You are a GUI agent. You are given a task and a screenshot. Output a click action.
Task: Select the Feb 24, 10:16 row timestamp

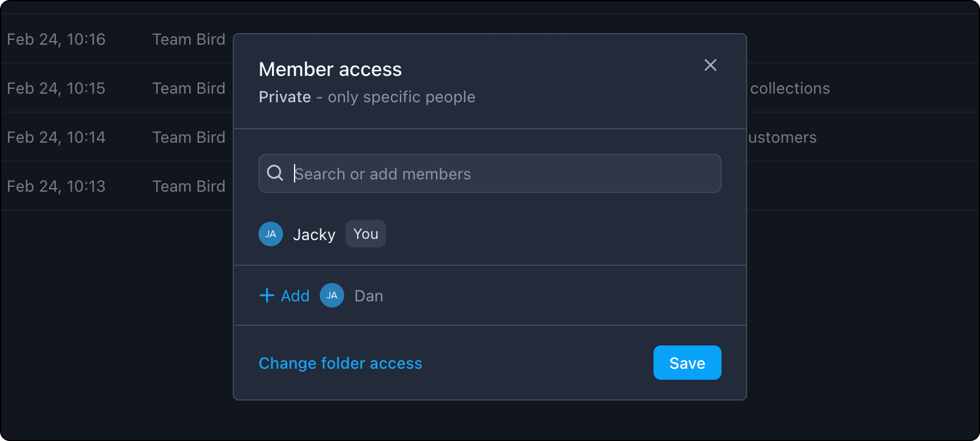coord(56,39)
